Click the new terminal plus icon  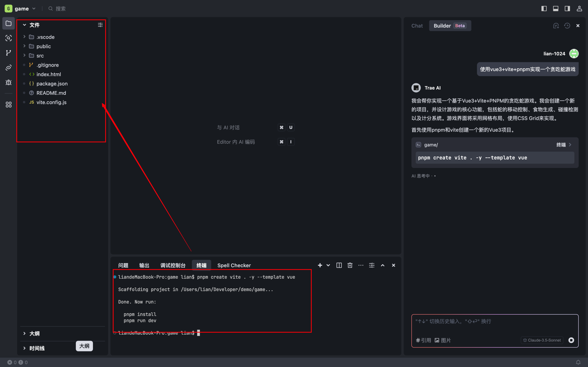point(320,265)
